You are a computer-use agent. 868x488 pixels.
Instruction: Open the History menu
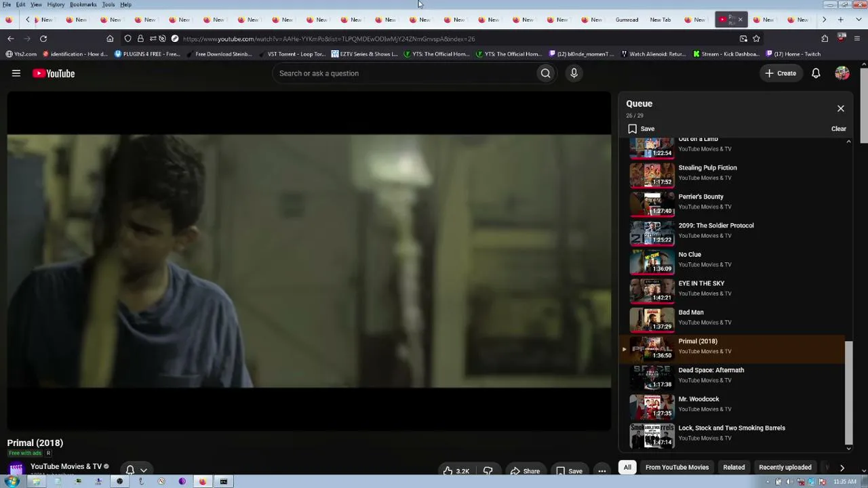[56, 5]
